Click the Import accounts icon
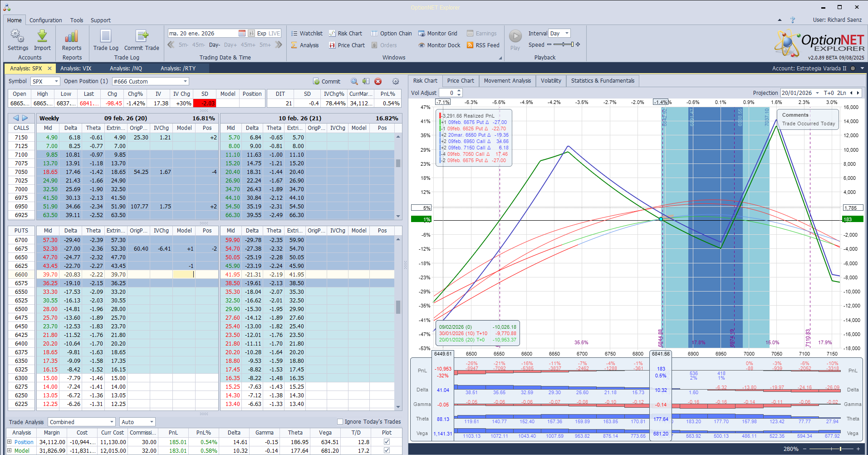This screenshot has width=868, height=455. point(42,40)
